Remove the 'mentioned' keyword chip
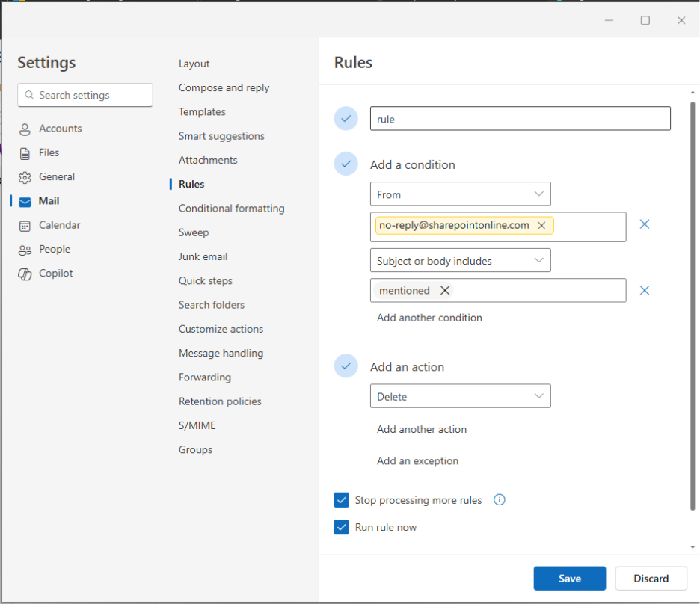700x604 pixels. click(x=445, y=290)
